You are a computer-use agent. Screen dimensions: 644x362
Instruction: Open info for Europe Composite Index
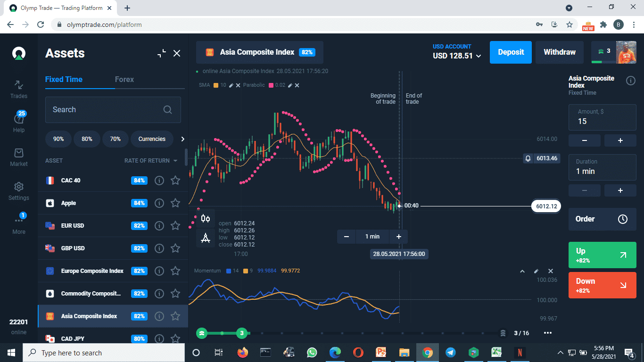click(x=159, y=271)
